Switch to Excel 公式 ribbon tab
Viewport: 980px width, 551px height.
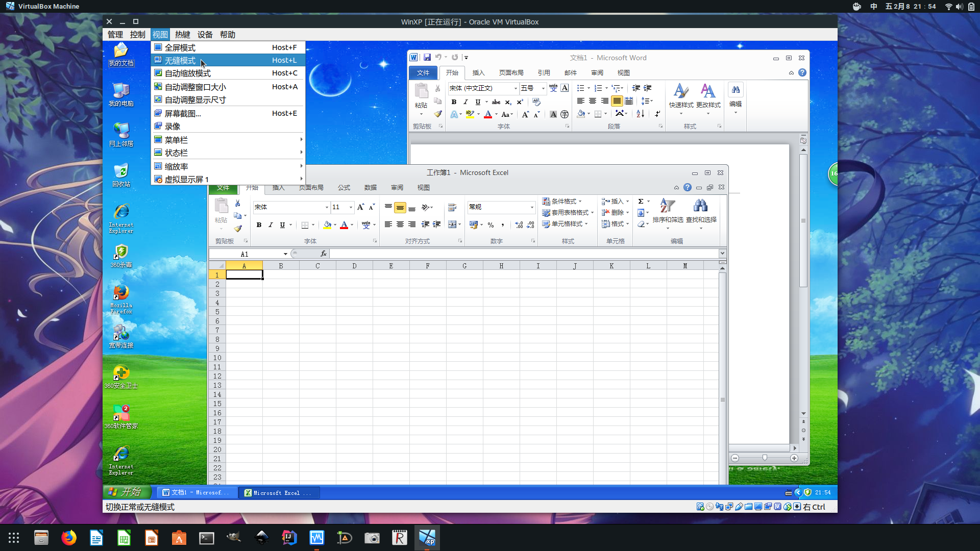pyautogui.click(x=344, y=188)
